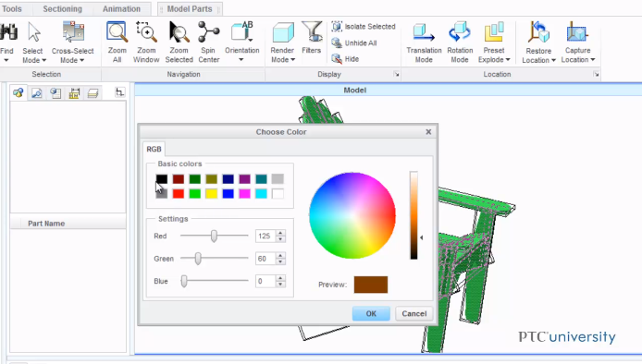Viewport: 642px width, 364px height.
Task: Expand the Restore Location dropdown arrow
Action: [x=553, y=60]
